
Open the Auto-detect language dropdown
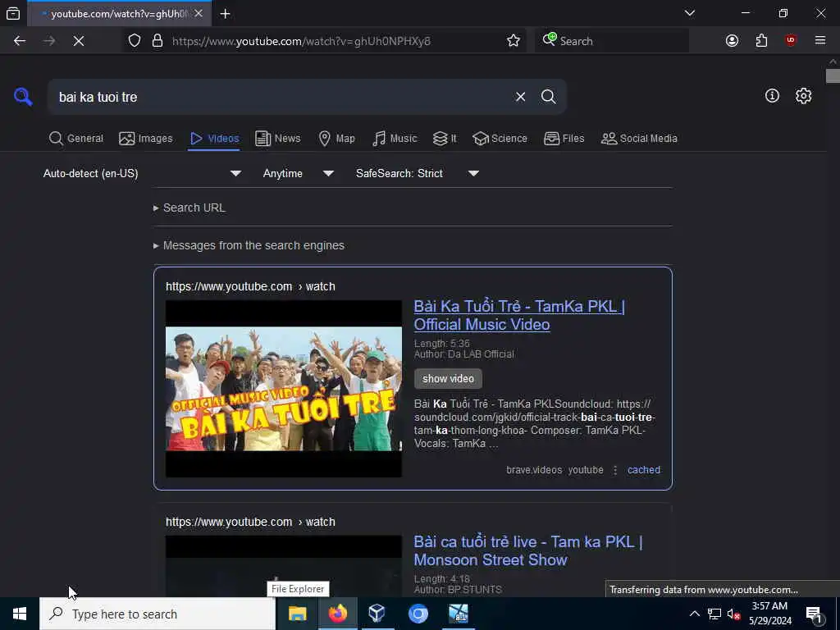[142, 174]
